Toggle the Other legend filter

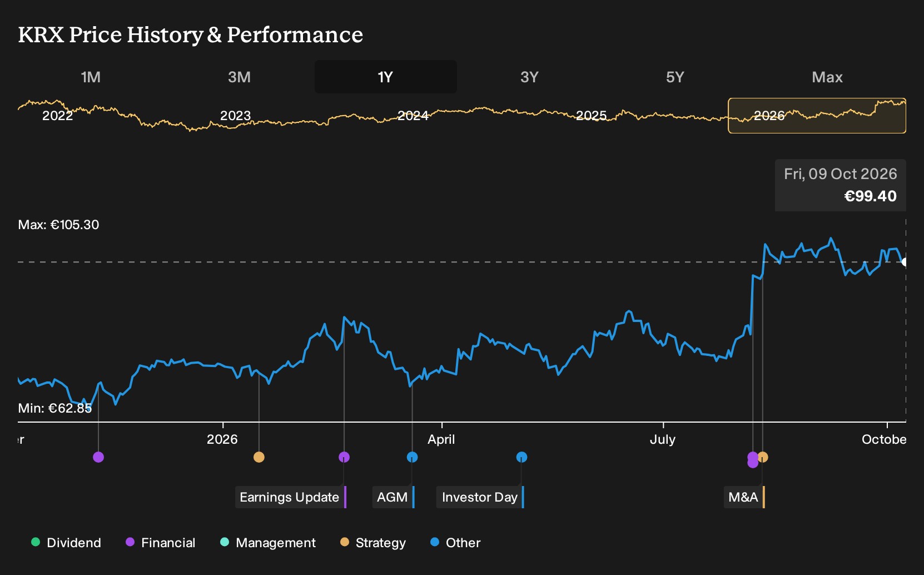pos(455,543)
